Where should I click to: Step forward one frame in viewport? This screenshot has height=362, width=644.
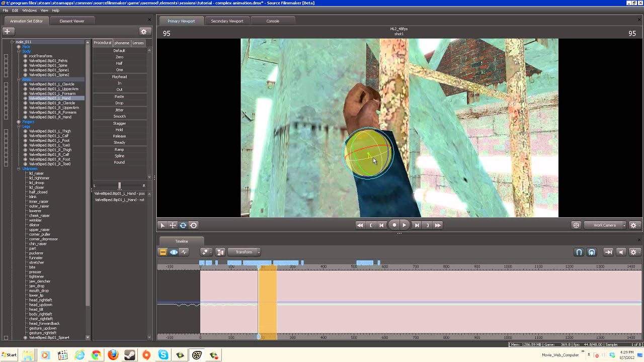pyautogui.click(x=417, y=225)
